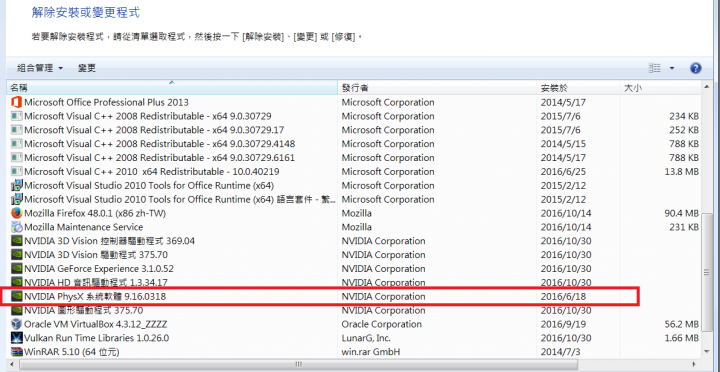720x372 pixels.
Task: Click the view options icon in toolbar
Action: 654,68
